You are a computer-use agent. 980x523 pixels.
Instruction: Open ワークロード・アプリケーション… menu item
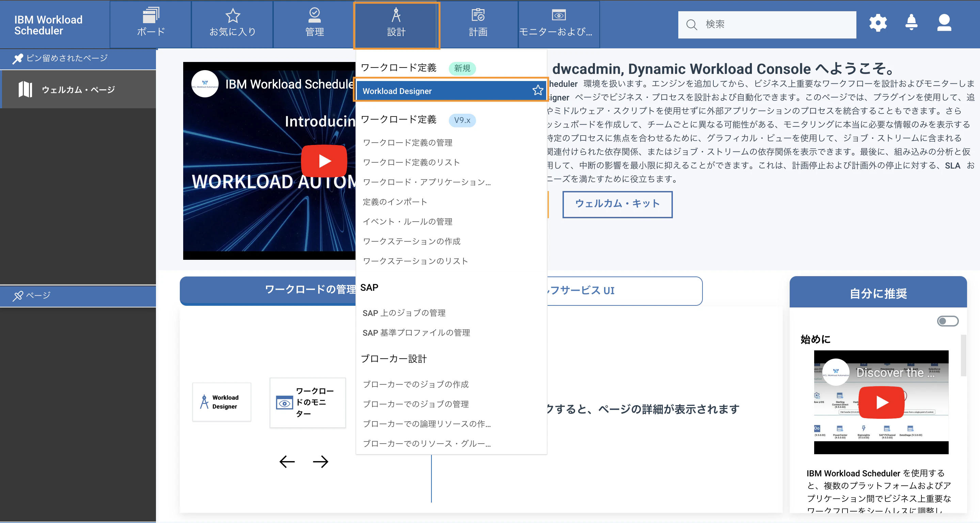click(x=426, y=183)
